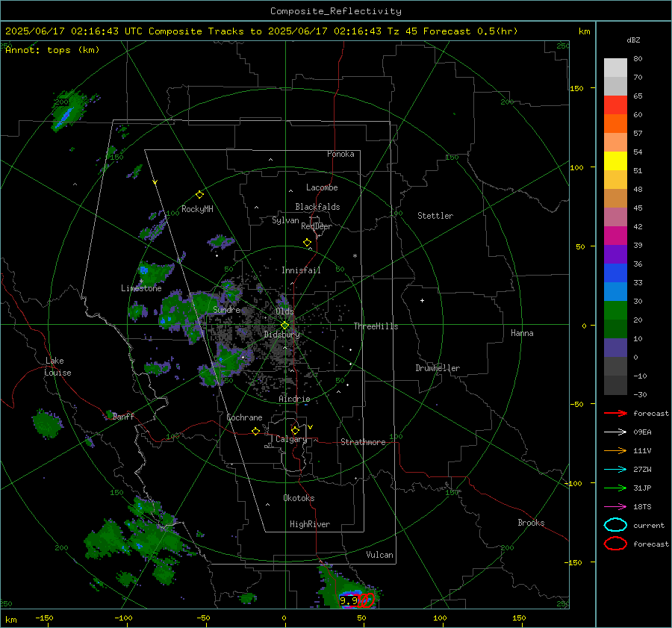Click the ThreeHills town label
672x628 pixels.
(x=376, y=326)
